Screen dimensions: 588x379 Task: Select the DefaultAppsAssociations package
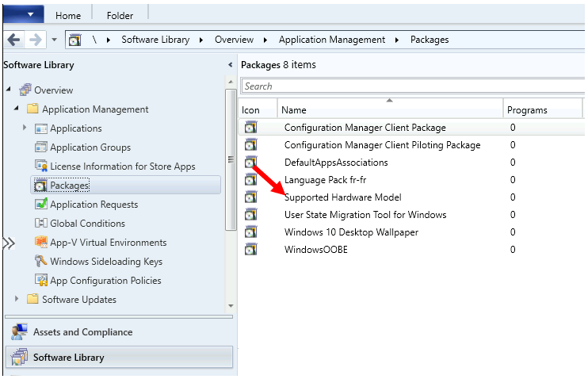[411, 162]
